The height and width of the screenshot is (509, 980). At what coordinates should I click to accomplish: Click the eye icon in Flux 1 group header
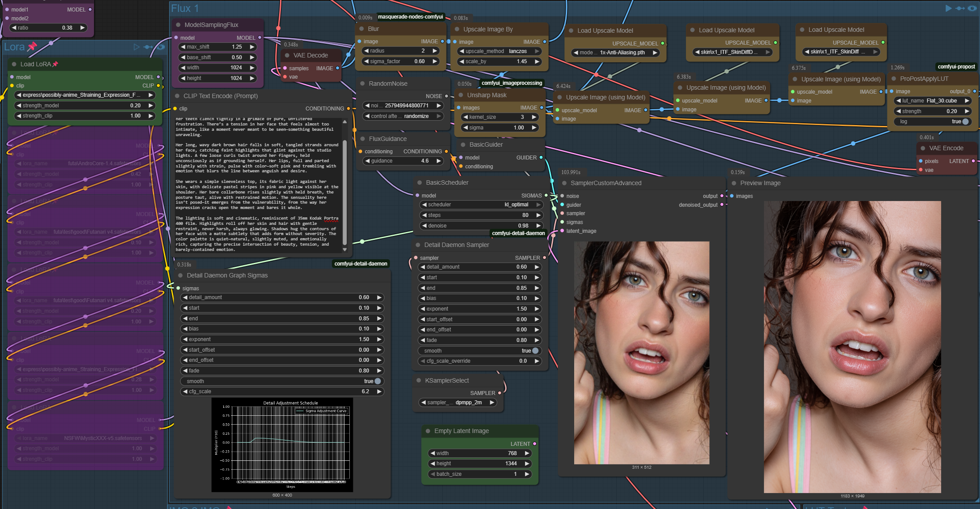point(972,8)
